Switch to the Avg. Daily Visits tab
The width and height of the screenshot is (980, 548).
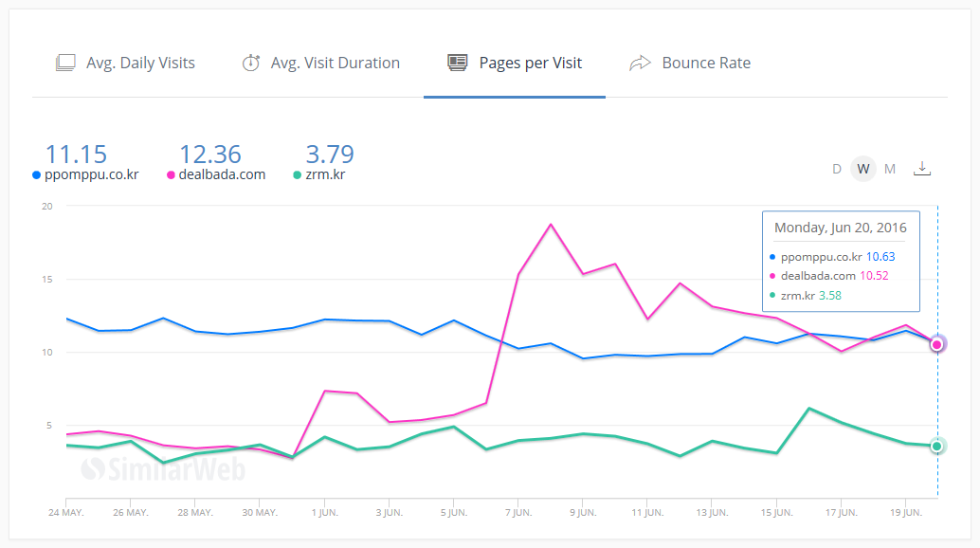point(140,64)
